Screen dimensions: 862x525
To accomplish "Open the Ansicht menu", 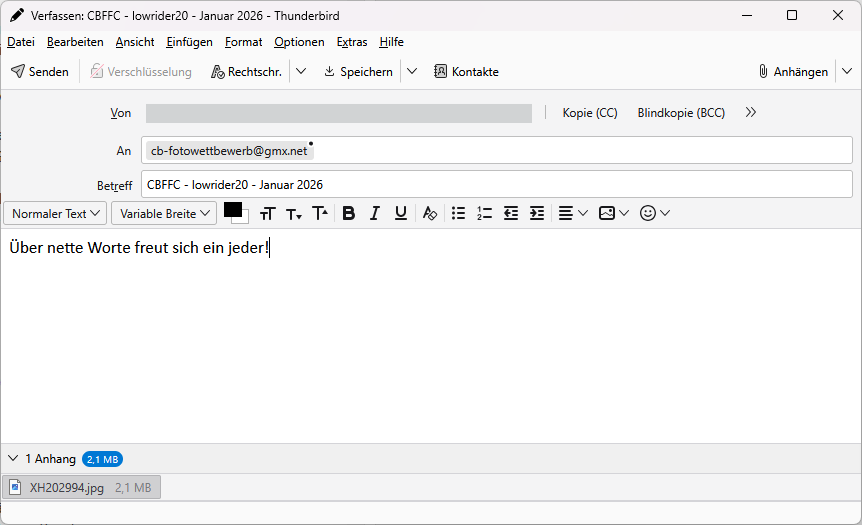I will click(135, 42).
